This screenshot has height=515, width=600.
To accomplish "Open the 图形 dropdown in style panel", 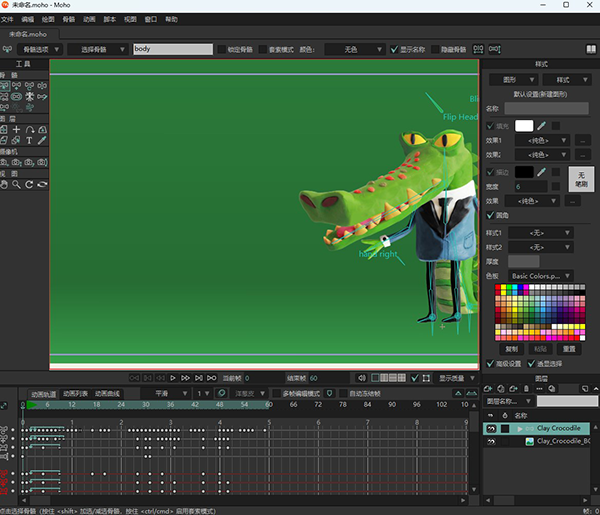I will tap(514, 80).
